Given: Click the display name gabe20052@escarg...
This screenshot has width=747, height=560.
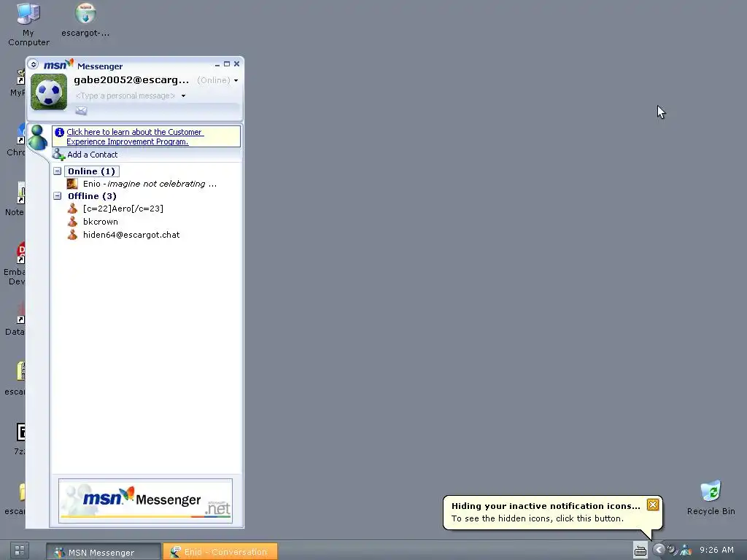Looking at the screenshot, I should click(x=131, y=80).
